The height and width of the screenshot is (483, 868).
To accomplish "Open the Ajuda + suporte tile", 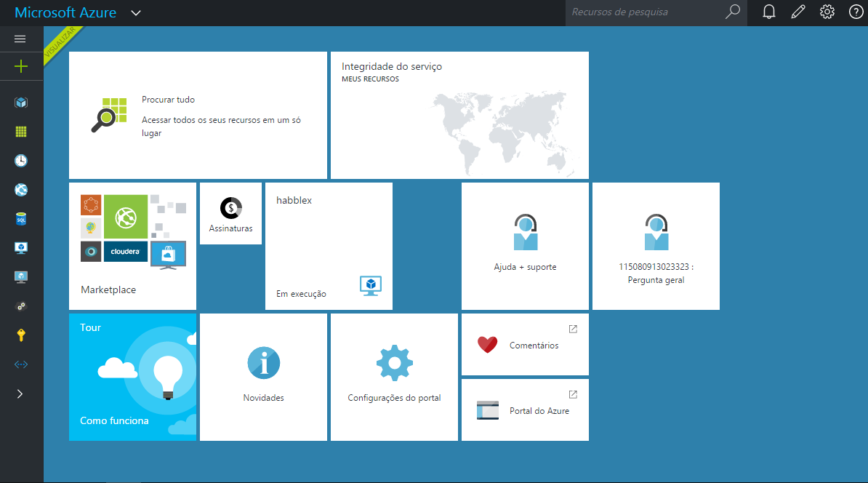I will tap(526, 246).
